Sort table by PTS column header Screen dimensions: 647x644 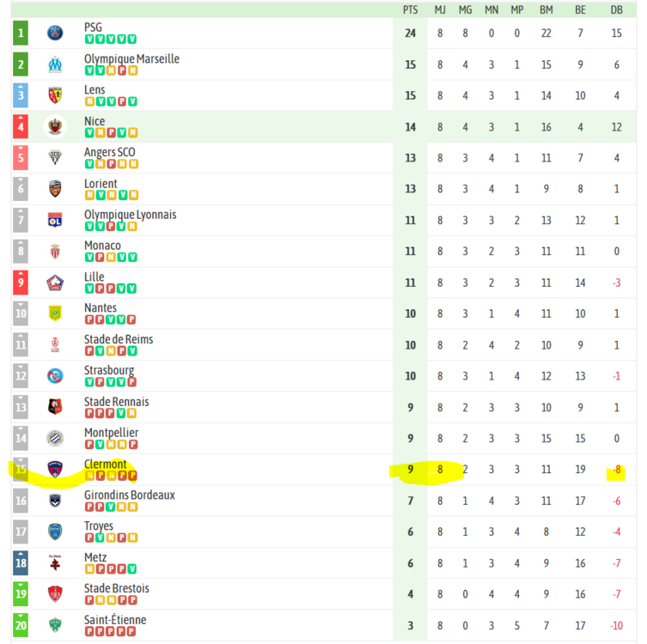(x=410, y=10)
